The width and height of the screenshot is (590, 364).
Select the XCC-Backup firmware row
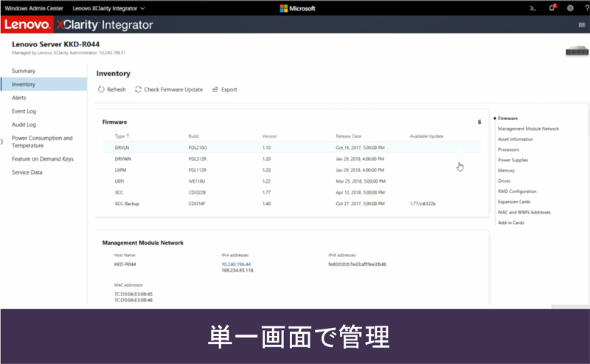pyautogui.click(x=291, y=203)
